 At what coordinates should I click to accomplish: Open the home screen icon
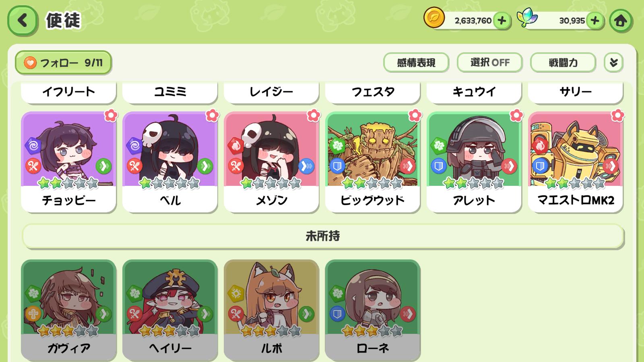click(x=620, y=20)
